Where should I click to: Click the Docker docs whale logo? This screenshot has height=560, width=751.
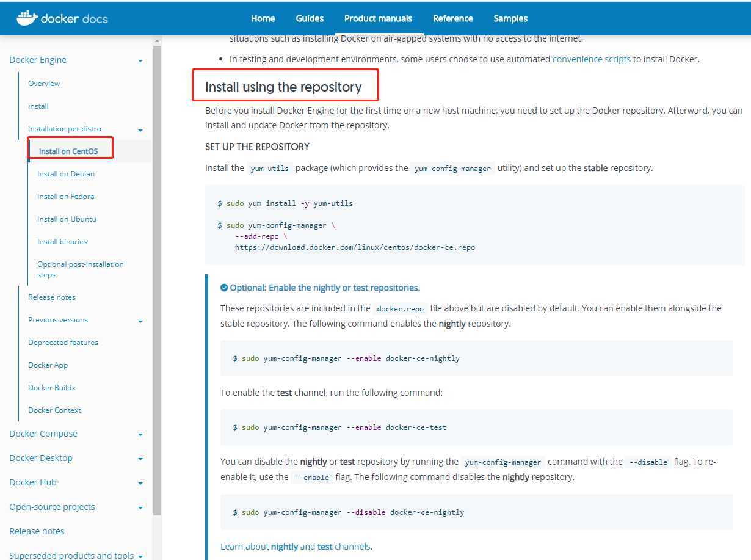click(x=62, y=18)
